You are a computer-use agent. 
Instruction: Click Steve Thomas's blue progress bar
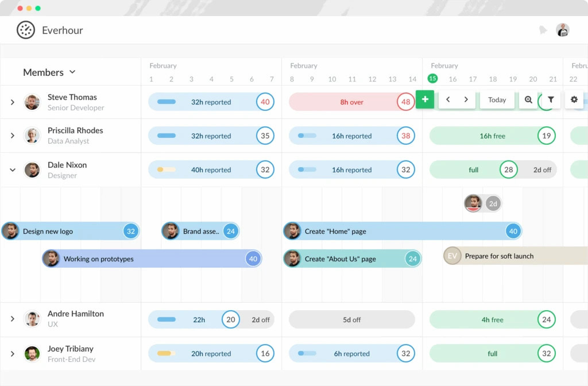(167, 102)
